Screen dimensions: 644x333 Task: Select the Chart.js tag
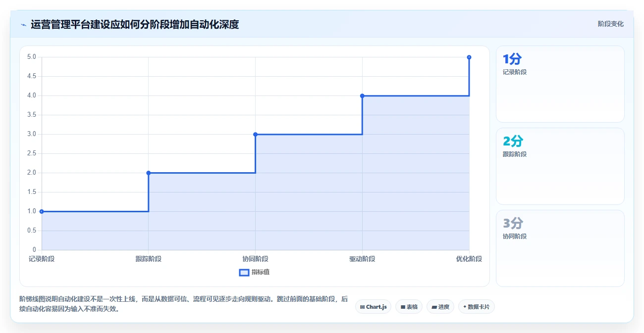(x=373, y=307)
